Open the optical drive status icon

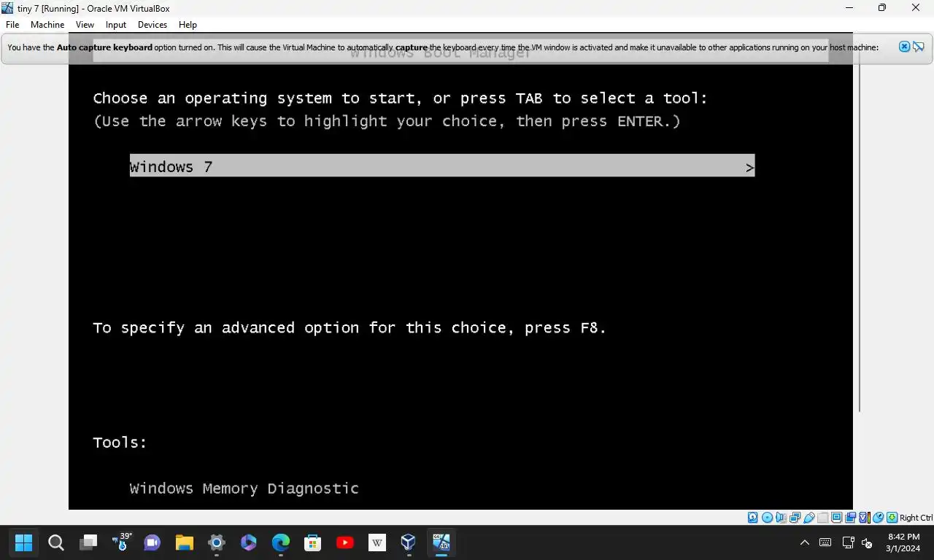pyautogui.click(x=767, y=518)
